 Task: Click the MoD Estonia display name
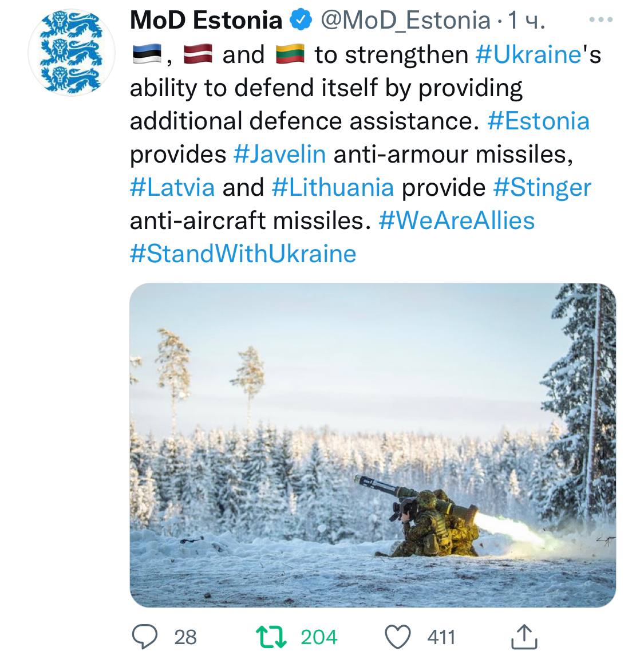point(206,21)
